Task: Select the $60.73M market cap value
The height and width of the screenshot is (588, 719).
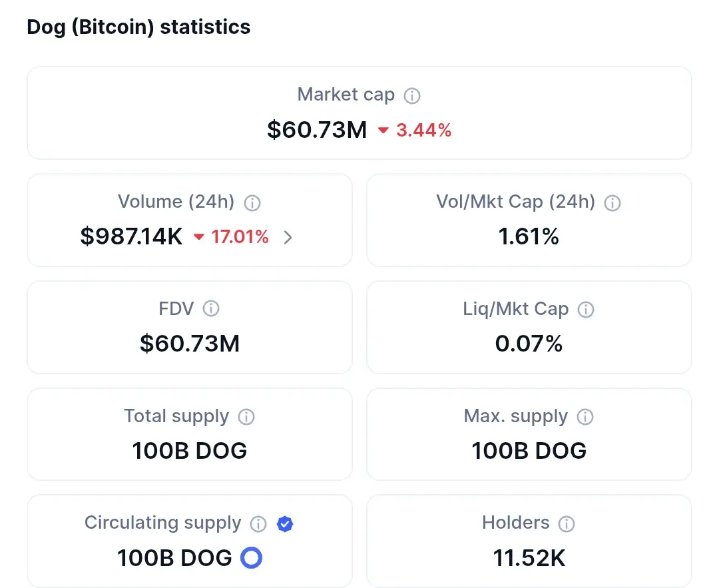Action: pos(318,130)
